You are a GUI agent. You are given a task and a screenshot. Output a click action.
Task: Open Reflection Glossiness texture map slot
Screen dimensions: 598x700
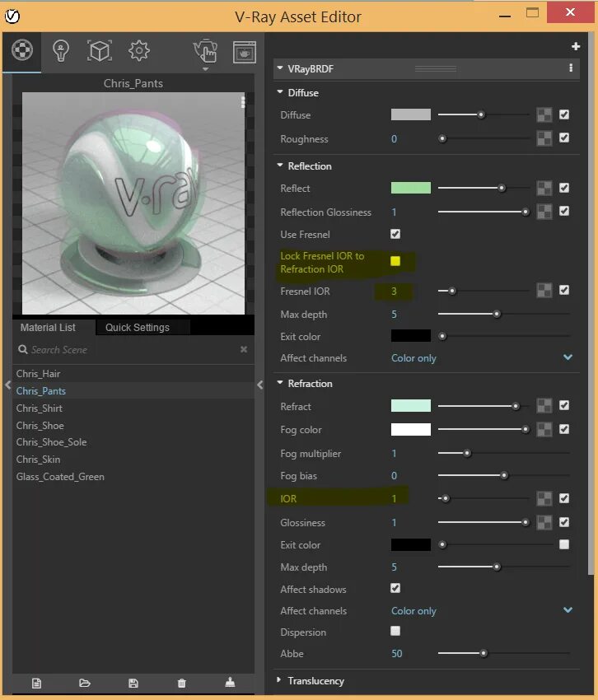pyautogui.click(x=544, y=212)
